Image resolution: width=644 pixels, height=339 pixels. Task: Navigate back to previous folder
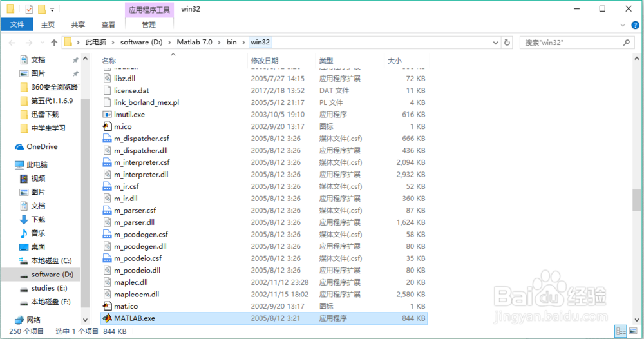click(12, 43)
